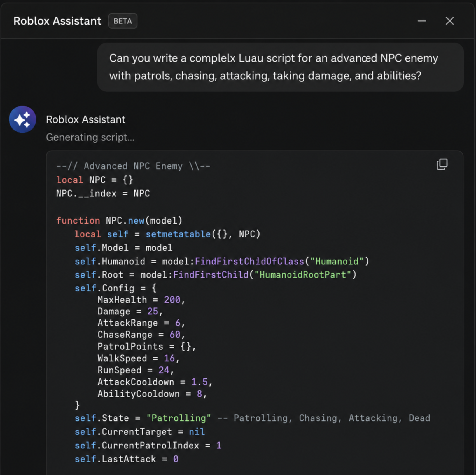Minimize the Roblox Assistant panel
Viewport: 476px width, 475px height.
point(422,21)
